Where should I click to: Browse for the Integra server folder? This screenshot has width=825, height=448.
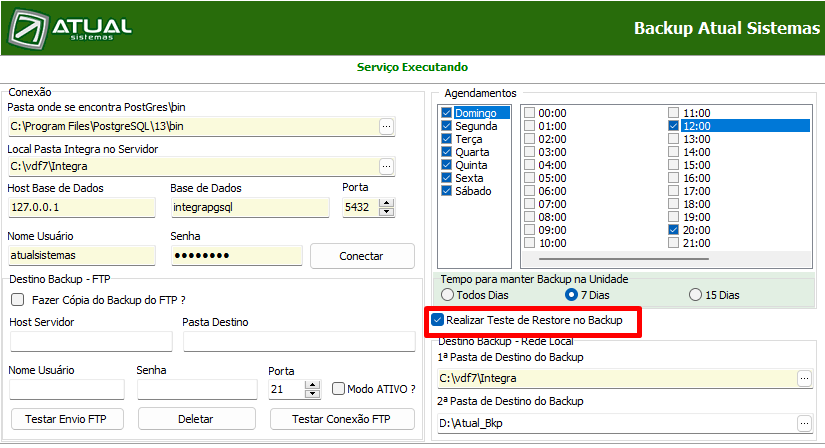(386, 166)
